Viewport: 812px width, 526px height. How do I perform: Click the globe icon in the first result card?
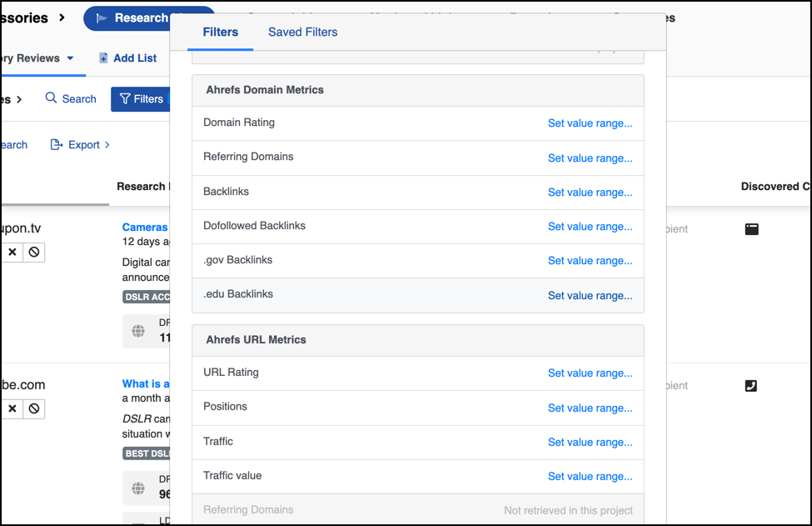click(x=138, y=331)
